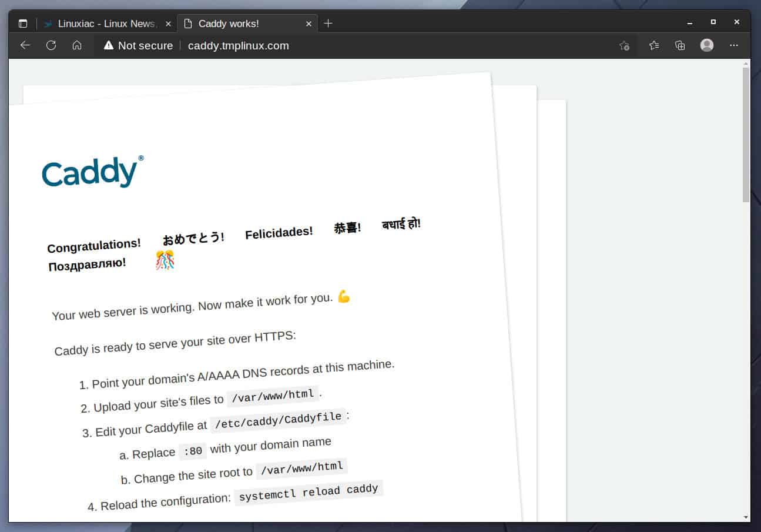
Task: Open the tab actions menu
Action: (22, 22)
